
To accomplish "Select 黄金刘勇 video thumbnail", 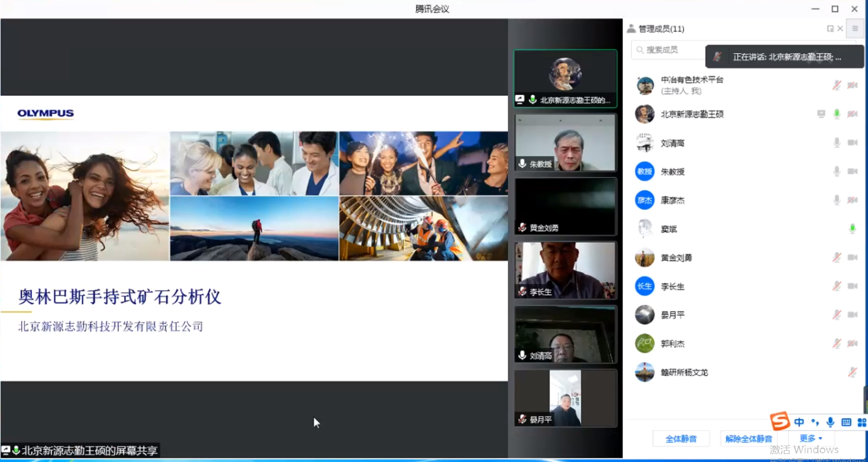I will tap(565, 206).
